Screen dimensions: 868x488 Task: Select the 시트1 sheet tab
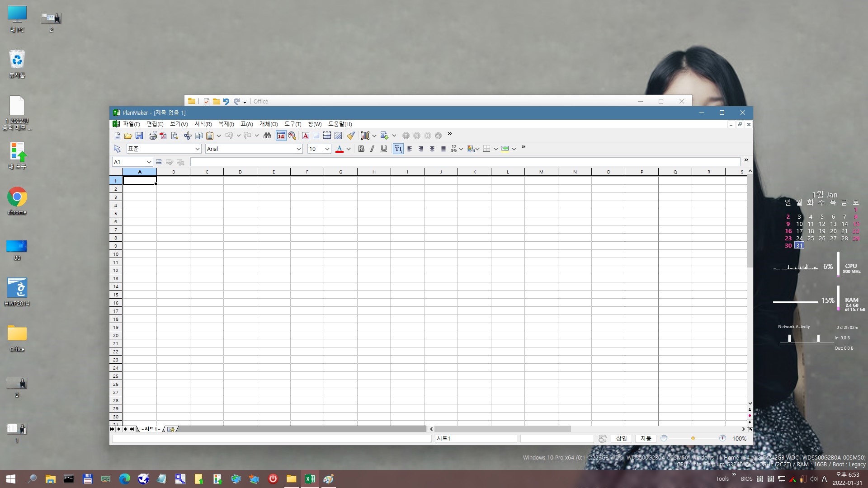pyautogui.click(x=151, y=429)
